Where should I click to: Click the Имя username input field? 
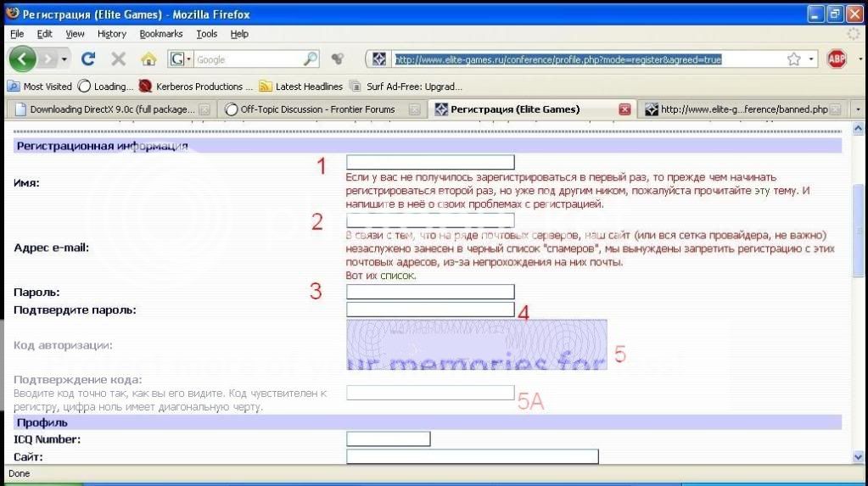(x=430, y=163)
